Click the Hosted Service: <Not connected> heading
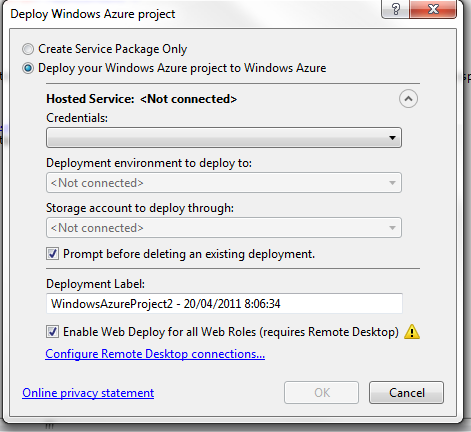The height and width of the screenshot is (432, 471). 141,99
